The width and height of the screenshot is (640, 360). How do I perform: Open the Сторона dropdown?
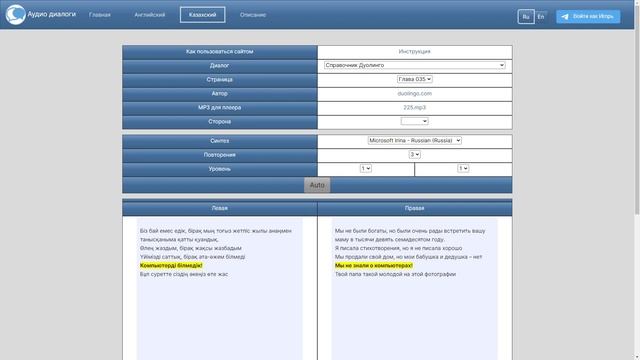[414, 121]
